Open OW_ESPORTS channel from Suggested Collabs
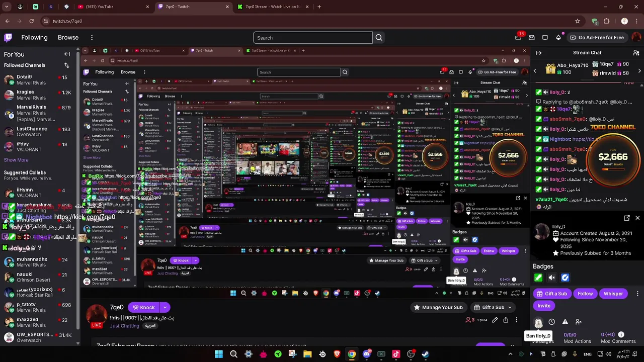The width and height of the screenshot is (644, 362). [38, 337]
